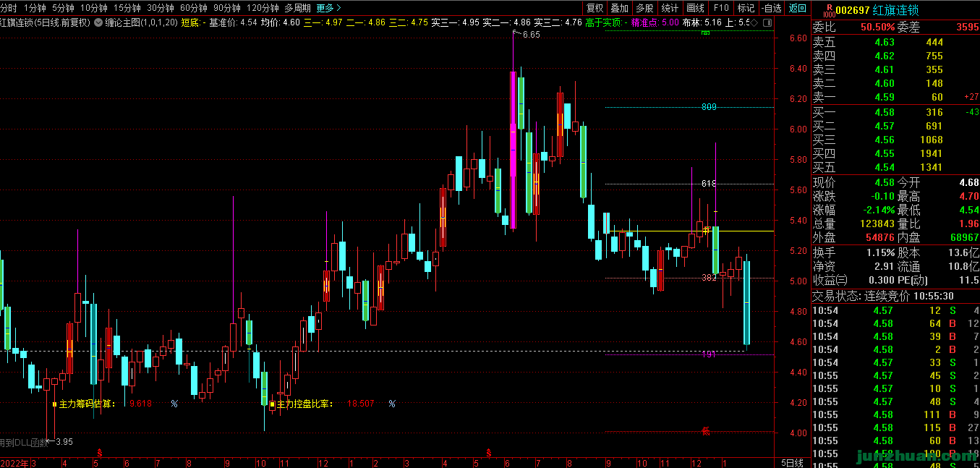Switch to the 1分钟 period tab
Image resolution: width=980 pixels, height=468 pixels.
tap(34, 8)
